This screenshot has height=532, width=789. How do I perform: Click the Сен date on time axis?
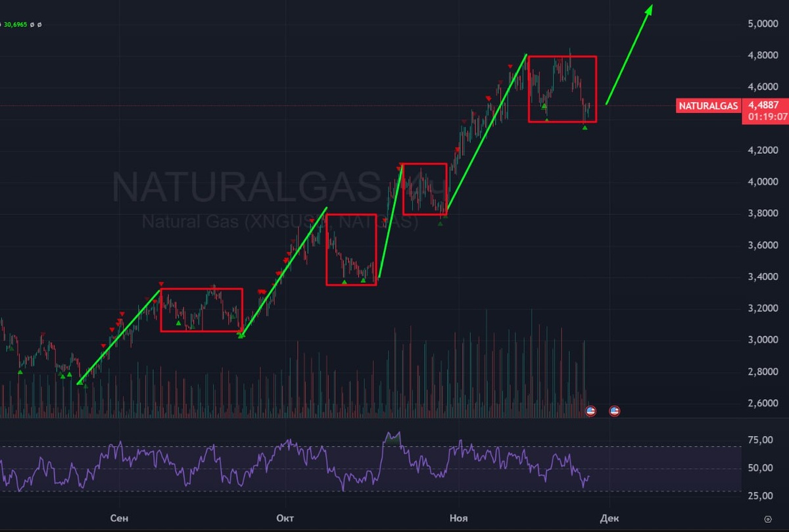[x=120, y=518]
